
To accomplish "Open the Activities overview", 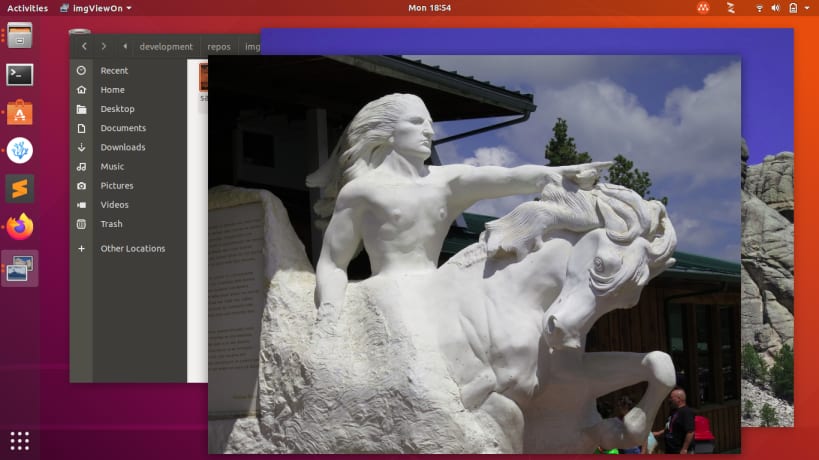I will pyautogui.click(x=27, y=8).
